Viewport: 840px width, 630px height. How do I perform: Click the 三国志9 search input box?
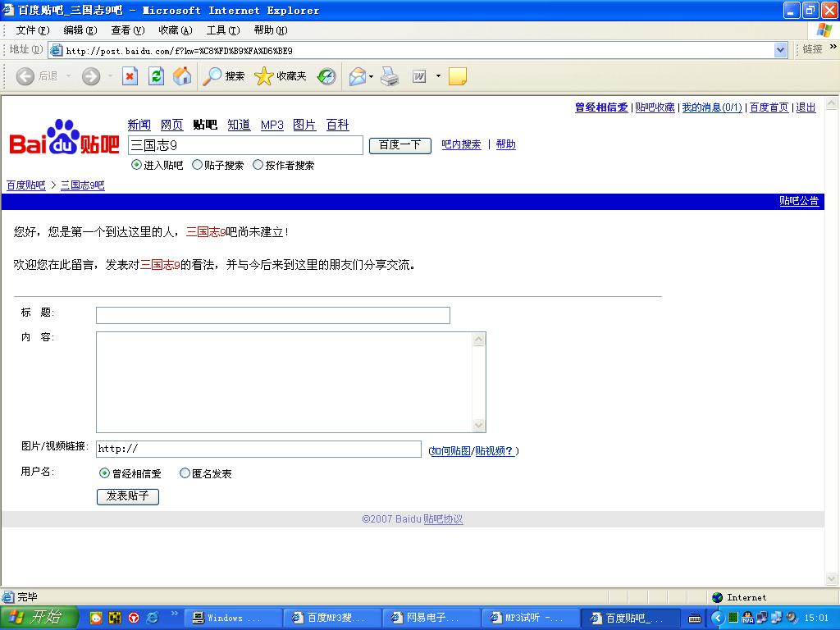pos(245,145)
